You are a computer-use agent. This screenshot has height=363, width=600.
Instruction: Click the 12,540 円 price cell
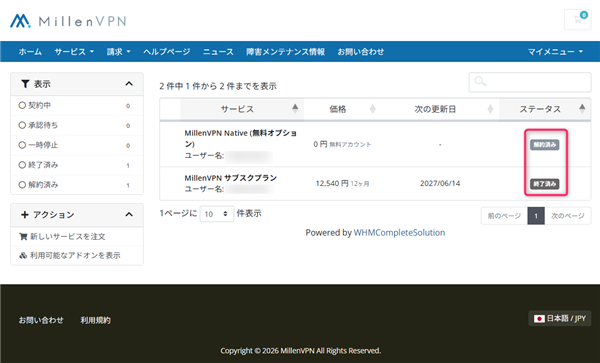click(x=342, y=184)
